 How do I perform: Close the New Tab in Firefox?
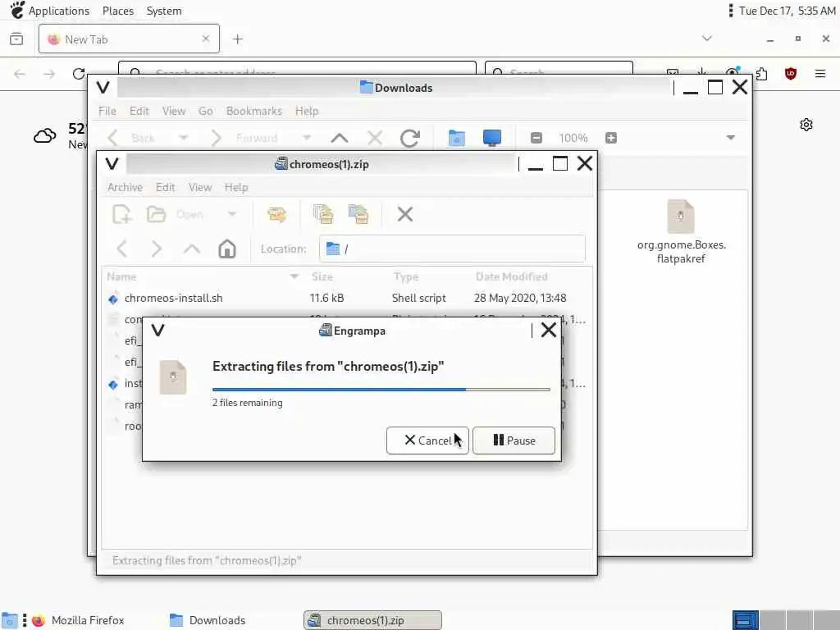pos(206,39)
